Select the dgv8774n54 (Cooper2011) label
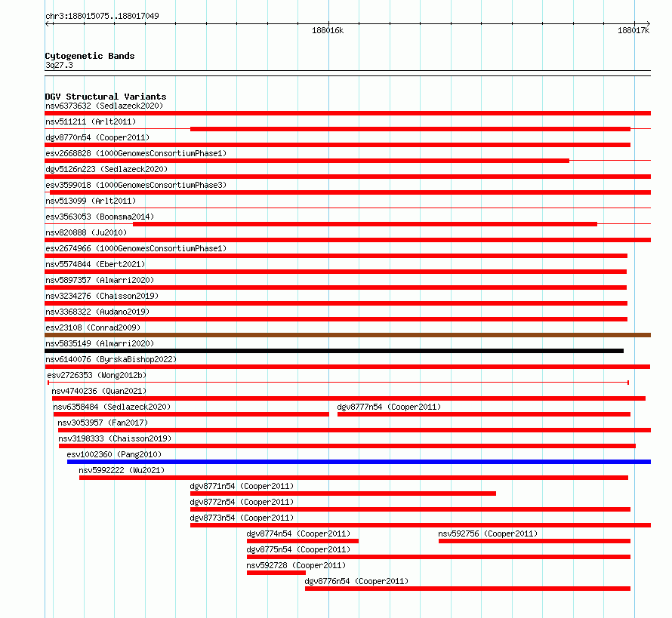672x618 pixels. point(298,533)
